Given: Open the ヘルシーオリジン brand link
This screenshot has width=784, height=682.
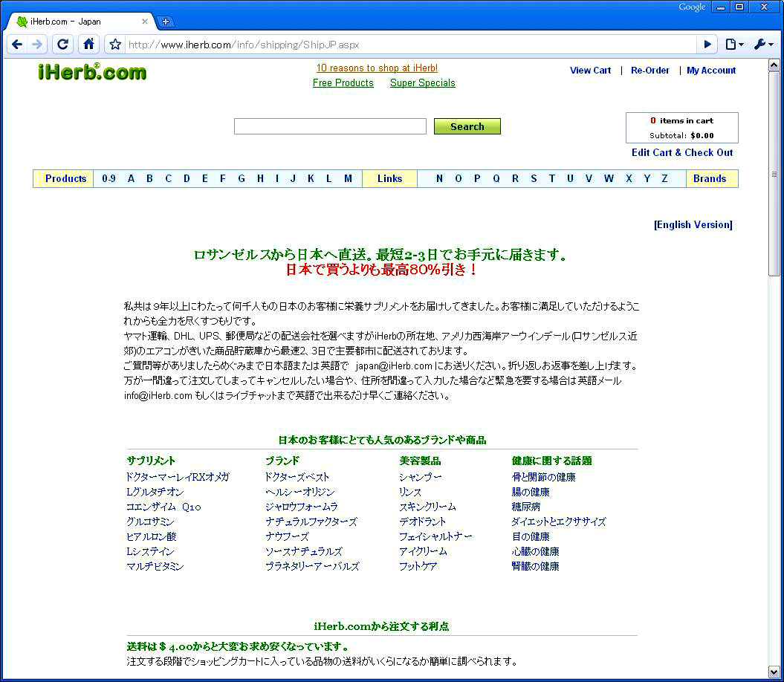Looking at the screenshot, I should point(300,492).
